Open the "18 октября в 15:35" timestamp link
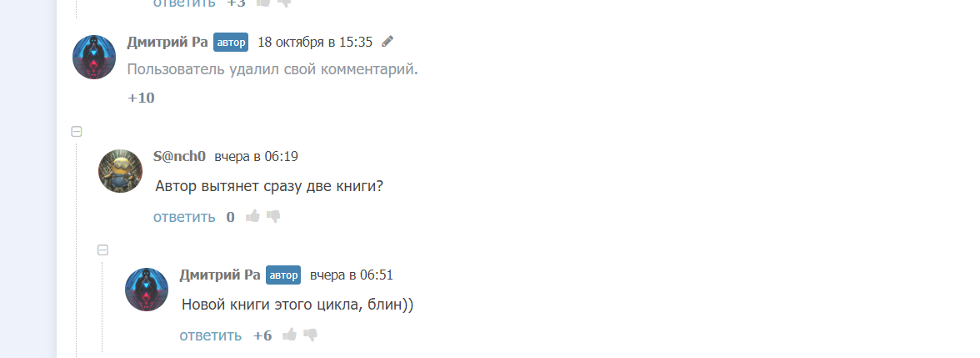The image size is (980, 358). tap(315, 42)
